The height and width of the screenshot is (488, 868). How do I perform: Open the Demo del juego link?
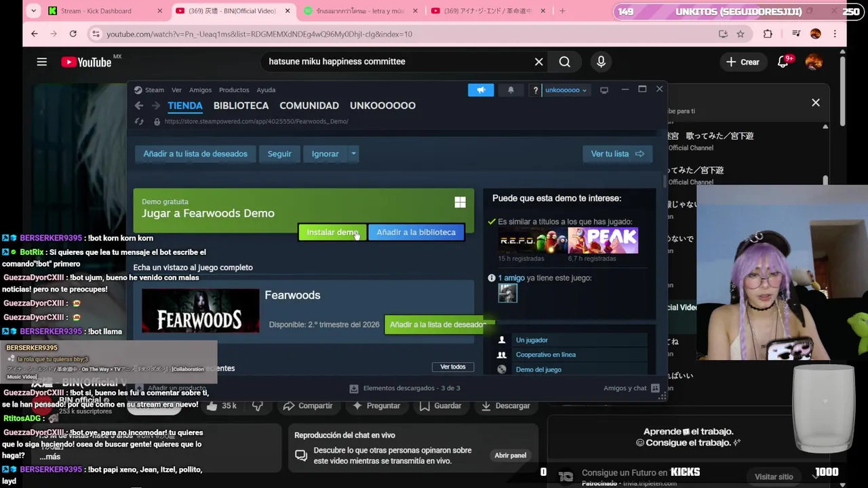538,369
